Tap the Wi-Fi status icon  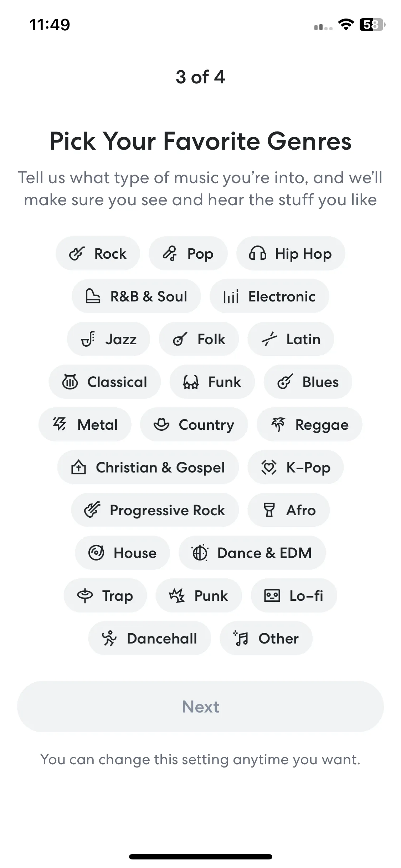click(x=345, y=25)
